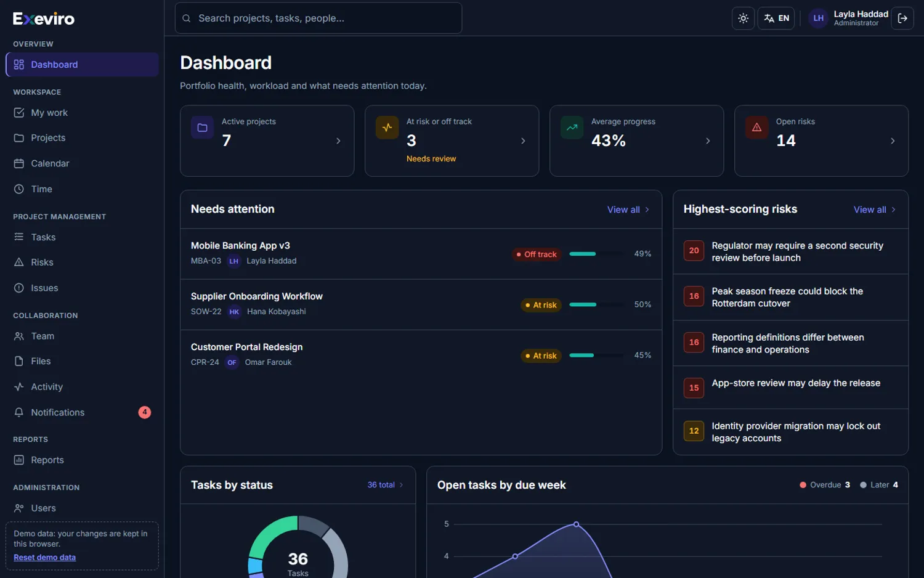Viewport: 924px width, 578px height.
Task: Click the warning icon on Open risks card
Action: tap(756, 128)
